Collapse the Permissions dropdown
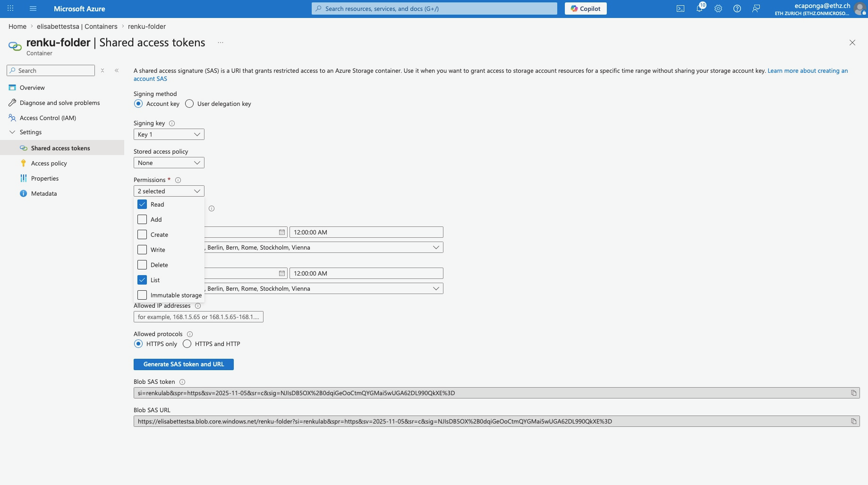 click(x=169, y=191)
